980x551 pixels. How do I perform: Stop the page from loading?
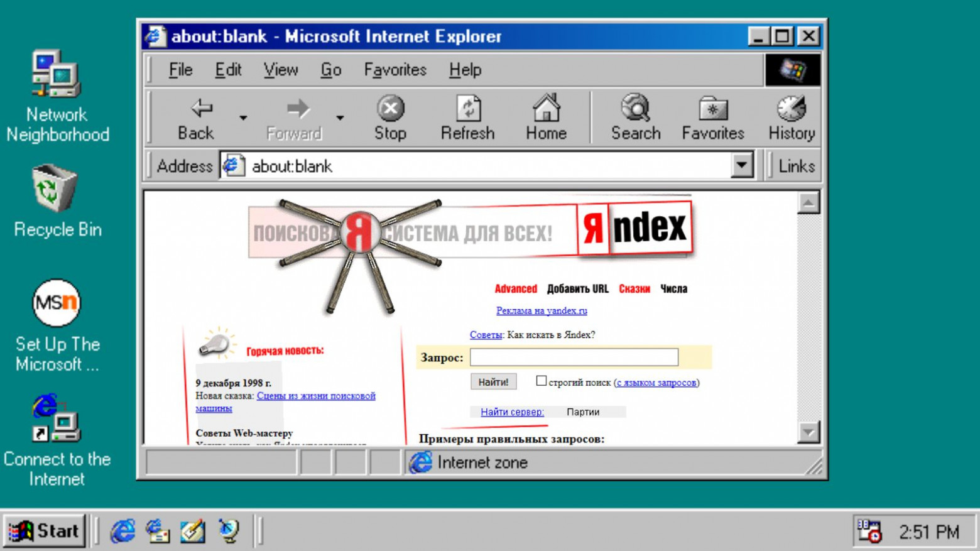pos(390,118)
